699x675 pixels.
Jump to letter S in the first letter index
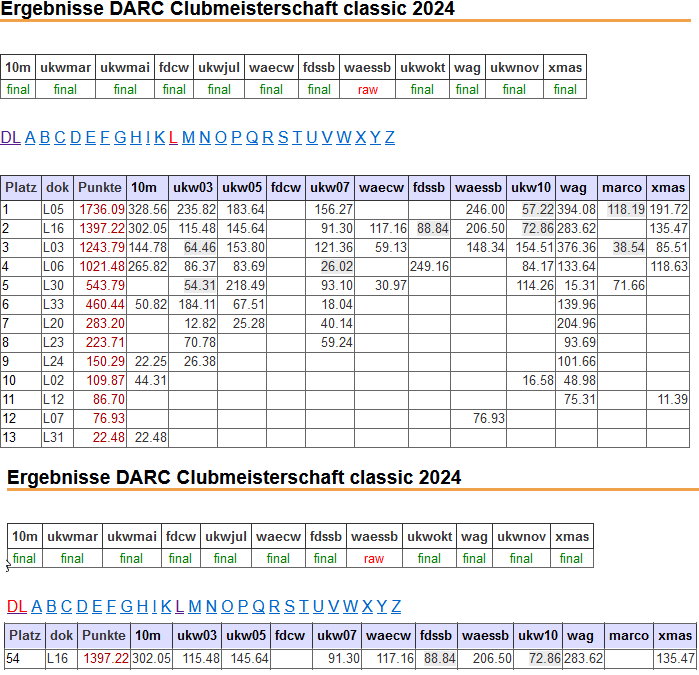(x=283, y=137)
